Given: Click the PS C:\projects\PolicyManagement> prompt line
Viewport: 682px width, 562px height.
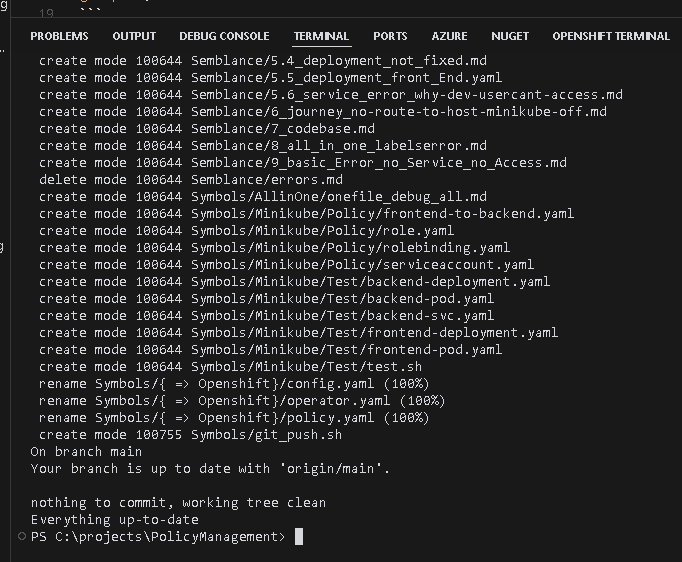Looking at the screenshot, I should click(x=158, y=537).
